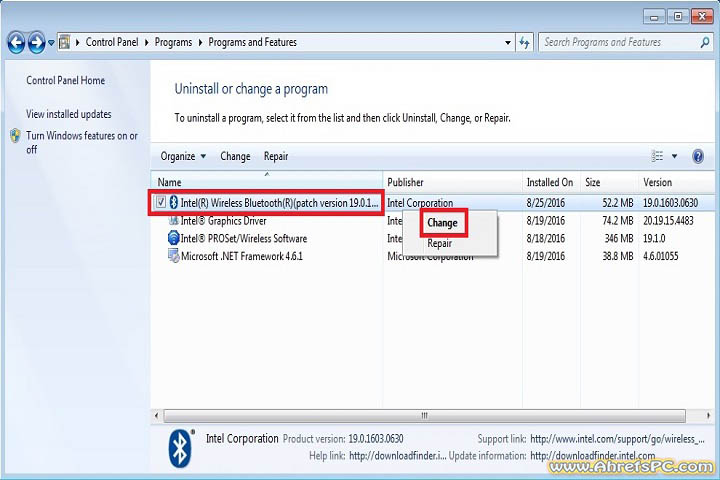The height and width of the screenshot is (480, 720).
Task: Open the recent pages dropdown arrow
Action: point(51,43)
